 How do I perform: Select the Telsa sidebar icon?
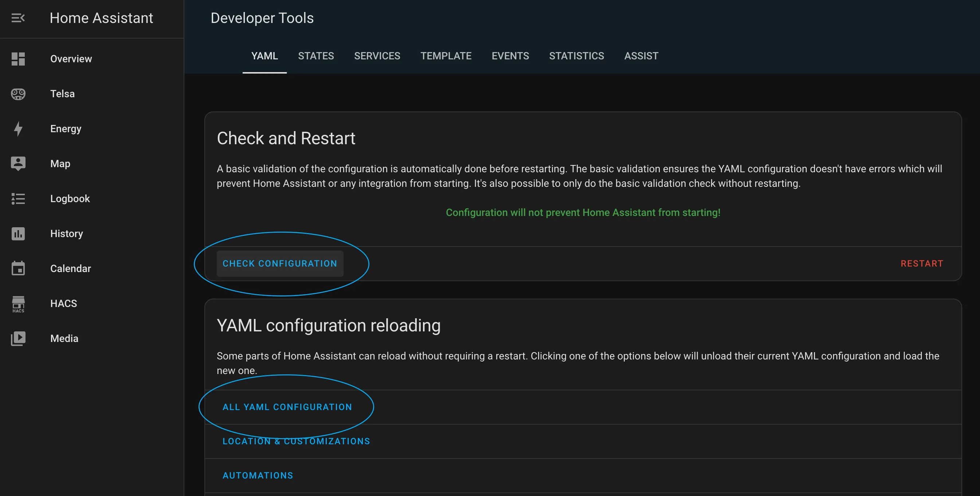click(18, 94)
